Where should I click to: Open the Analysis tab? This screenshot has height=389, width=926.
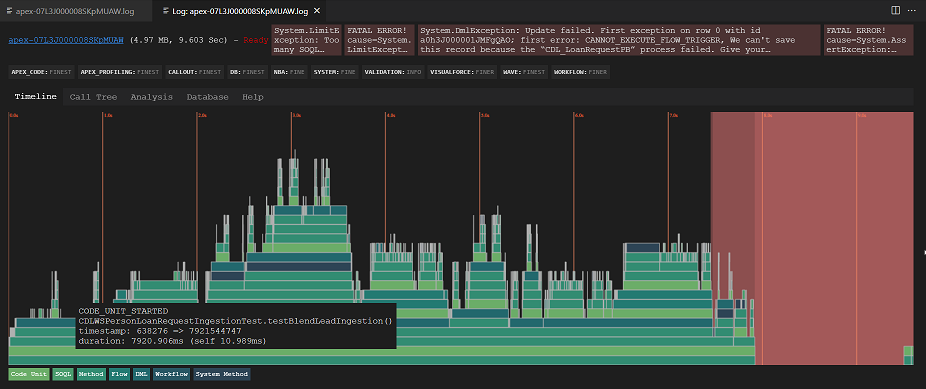[x=152, y=97]
